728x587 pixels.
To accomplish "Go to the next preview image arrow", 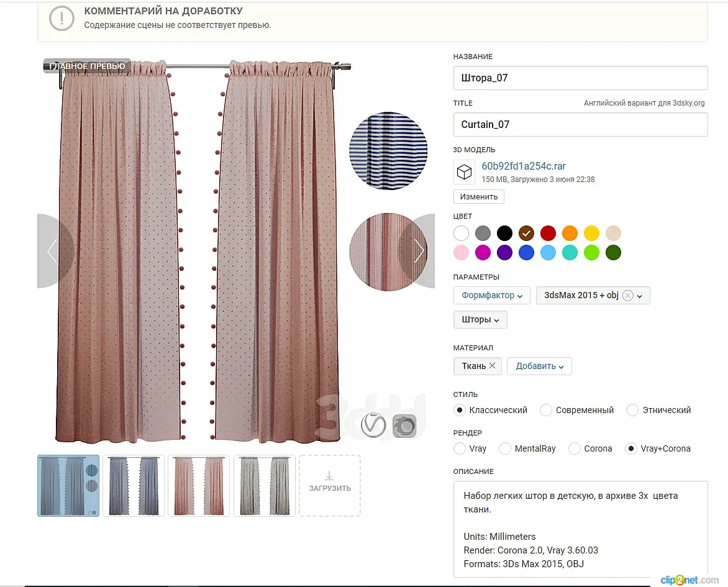I will pyautogui.click(x=419, y=251).
